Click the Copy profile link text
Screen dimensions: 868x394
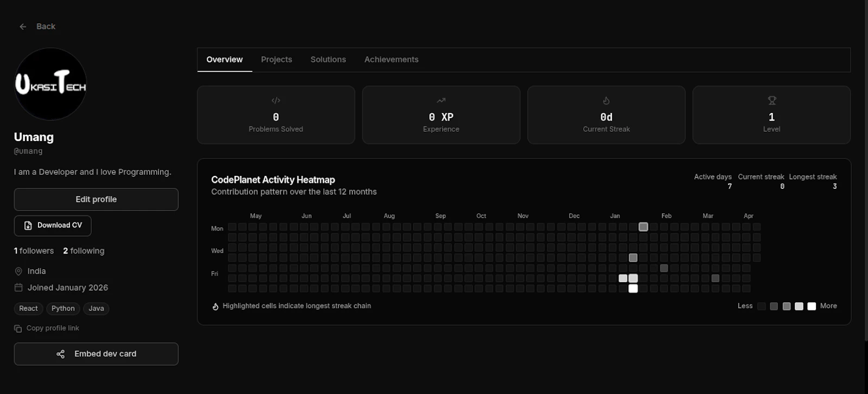point(53,328)
